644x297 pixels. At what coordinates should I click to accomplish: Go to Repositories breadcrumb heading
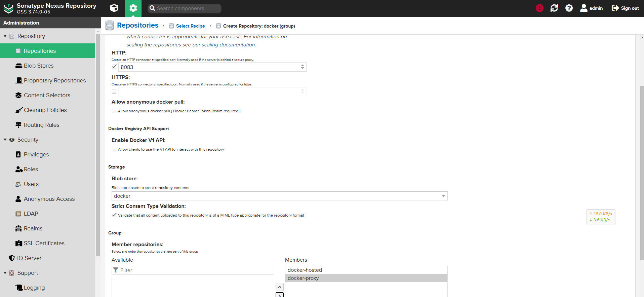(x=137, y=25)
